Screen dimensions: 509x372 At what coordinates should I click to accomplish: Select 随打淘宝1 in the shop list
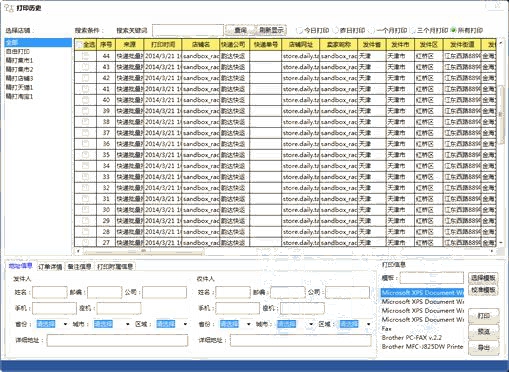coord(38,97)
